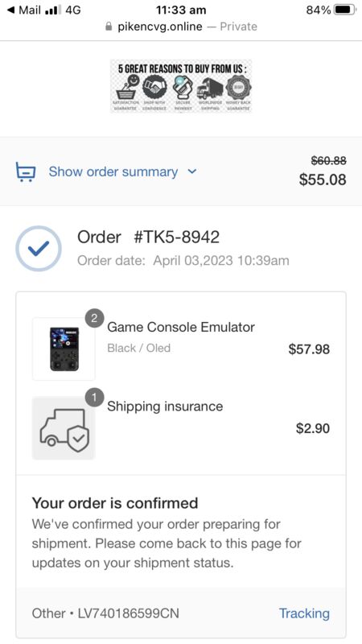
Task: Tap the pikencvg.online address bar
Action: (x=181, y=27)
